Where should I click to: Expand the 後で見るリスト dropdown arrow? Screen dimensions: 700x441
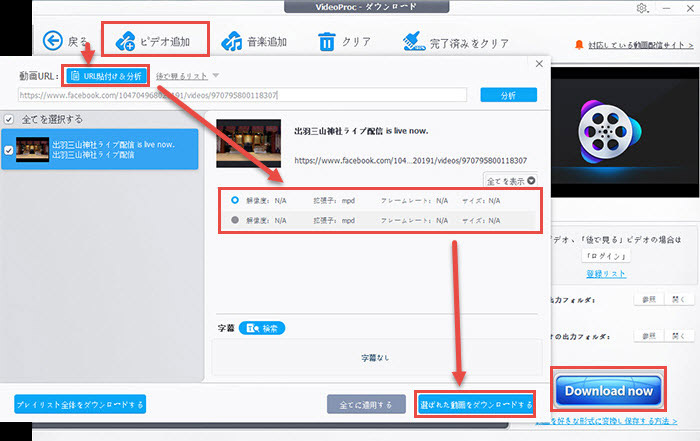pos(216,75)
